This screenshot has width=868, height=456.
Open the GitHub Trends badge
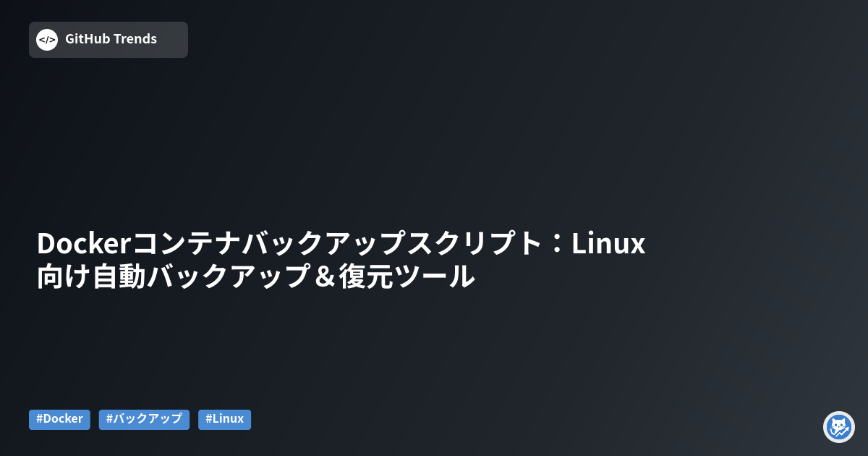109,40
